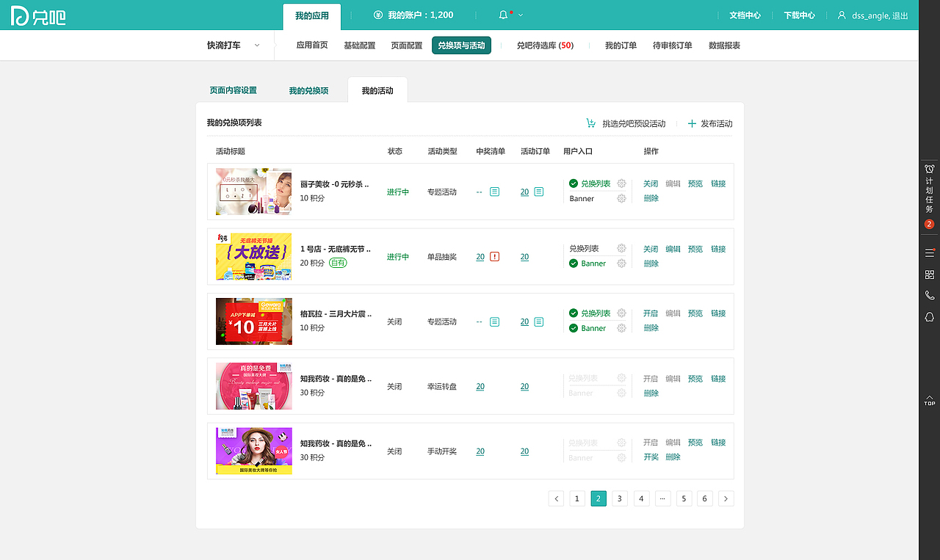Open 文档中心 link
Viewport: 940px width, 560px height.
pos(745,15)
